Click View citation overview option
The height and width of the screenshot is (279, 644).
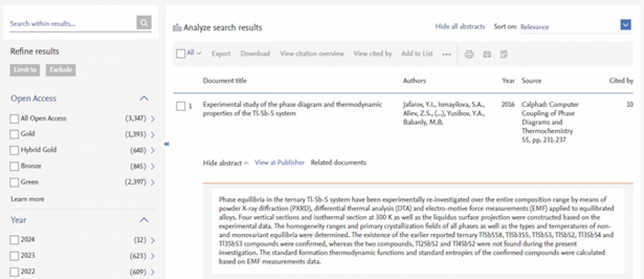click(312, 54)
